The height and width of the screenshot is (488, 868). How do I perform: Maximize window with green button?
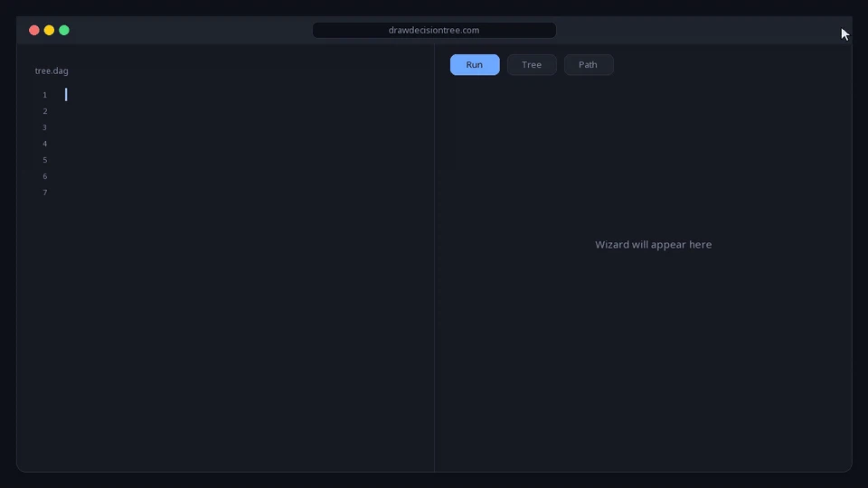(x=64, y=30)
